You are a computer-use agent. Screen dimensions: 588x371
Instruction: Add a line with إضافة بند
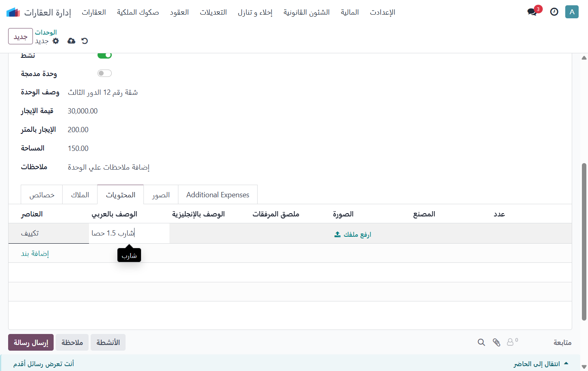[35, 253]
